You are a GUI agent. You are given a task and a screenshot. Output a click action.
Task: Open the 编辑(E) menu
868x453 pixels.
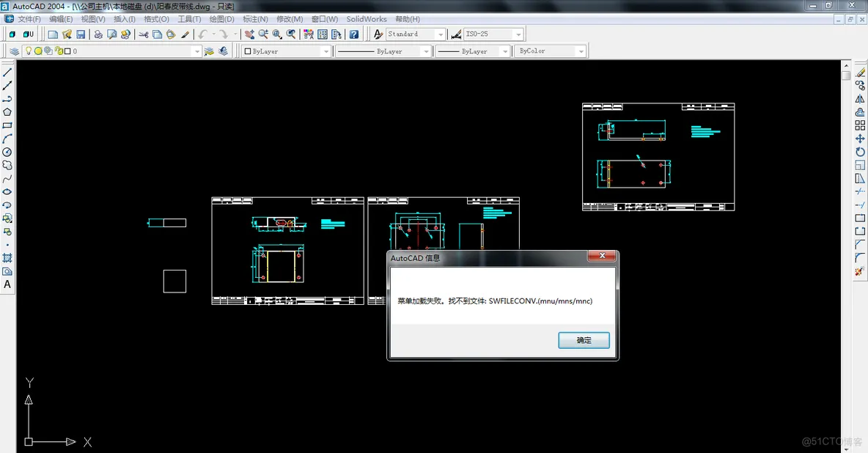[x=61, y=19]
